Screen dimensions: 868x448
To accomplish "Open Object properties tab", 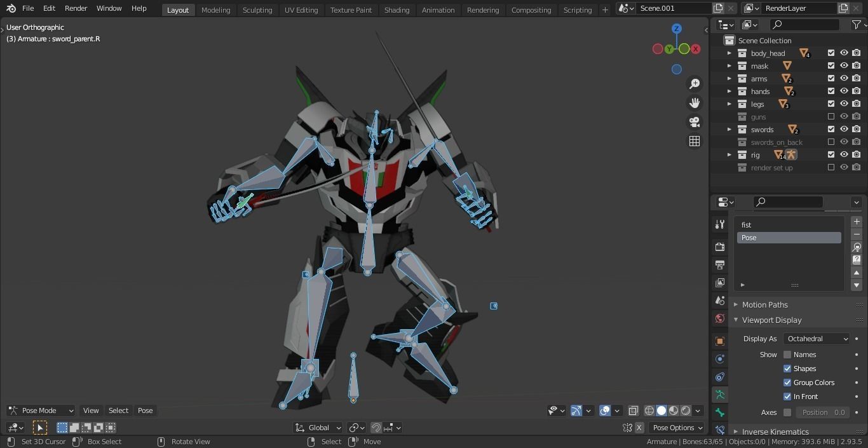I will (720, 341).
